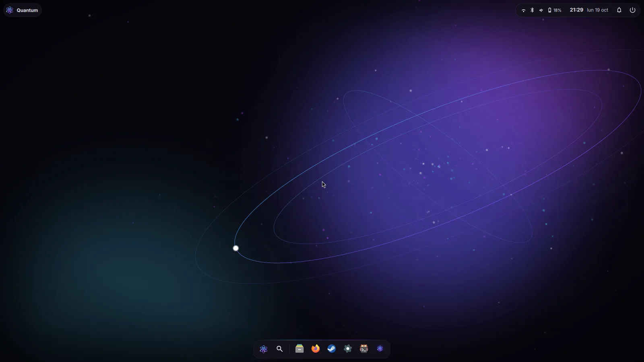Check the battery icon at 18%

pos(550,10)
